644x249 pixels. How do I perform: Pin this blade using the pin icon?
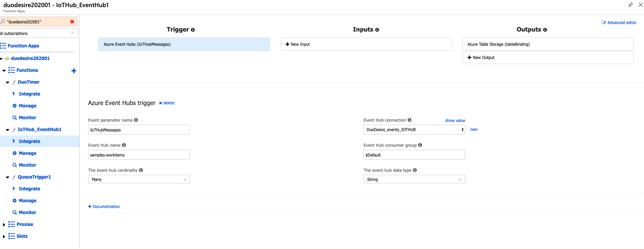pyautogui.click(x=630, y=5)
